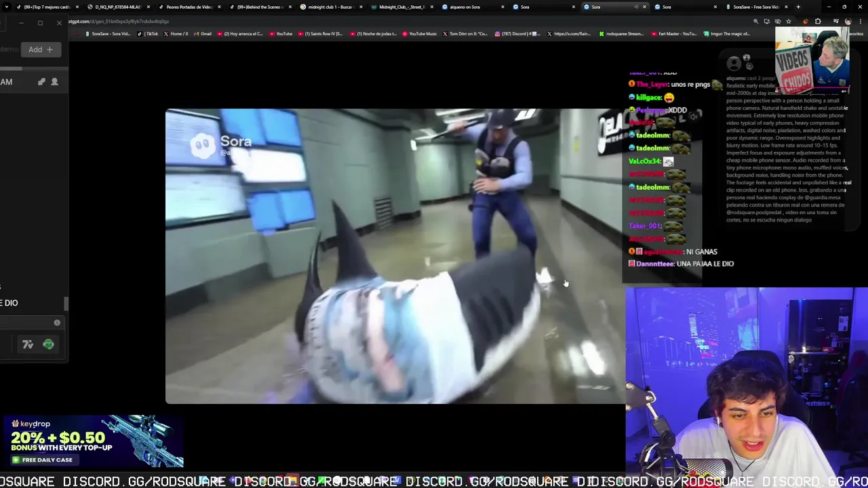Open the Extensions puzzle icon
868x488 pixels.
817,22
